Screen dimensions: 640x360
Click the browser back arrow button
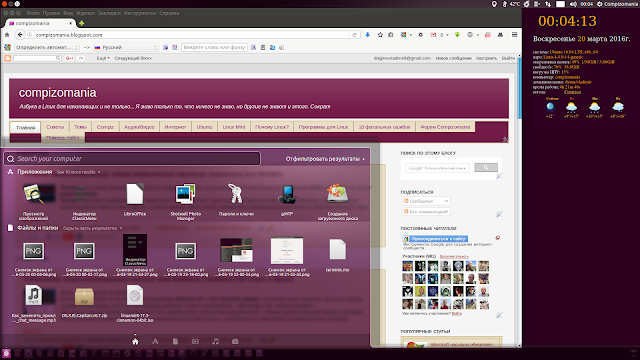pos(20,35)
